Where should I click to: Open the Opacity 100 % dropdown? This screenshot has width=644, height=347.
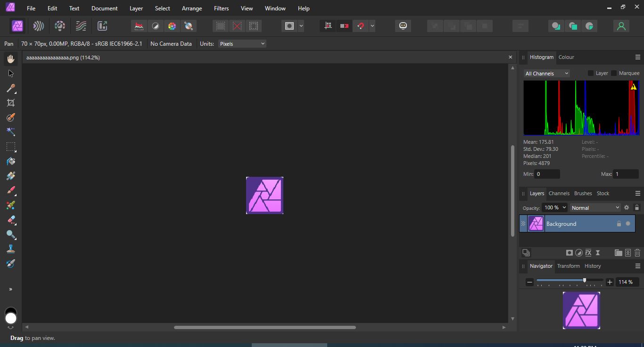[555, 207]
